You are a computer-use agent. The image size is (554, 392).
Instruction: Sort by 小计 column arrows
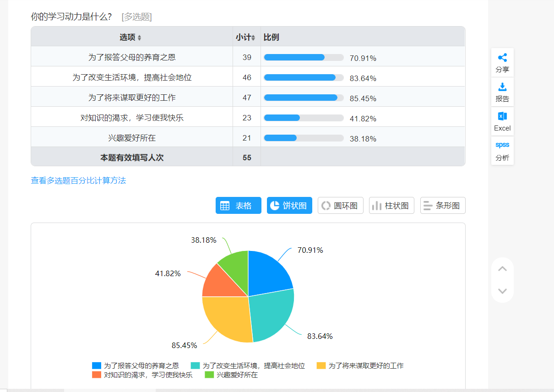253,38
